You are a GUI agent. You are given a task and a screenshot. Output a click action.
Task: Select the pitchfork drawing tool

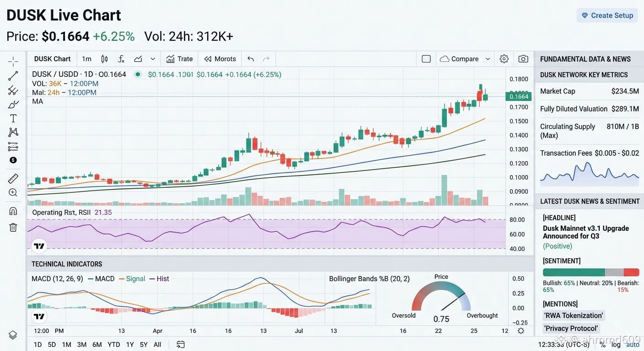click(x=13, y=90)
